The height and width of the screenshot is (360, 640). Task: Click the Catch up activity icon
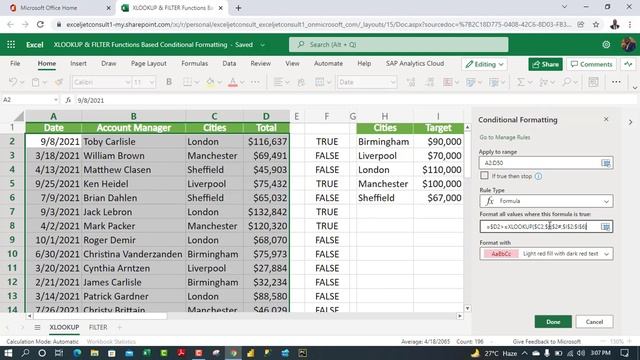(628, 64)
